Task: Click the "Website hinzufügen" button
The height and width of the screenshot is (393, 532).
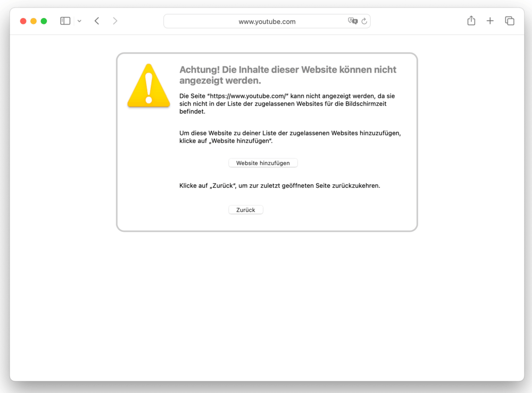Action: 263,163
